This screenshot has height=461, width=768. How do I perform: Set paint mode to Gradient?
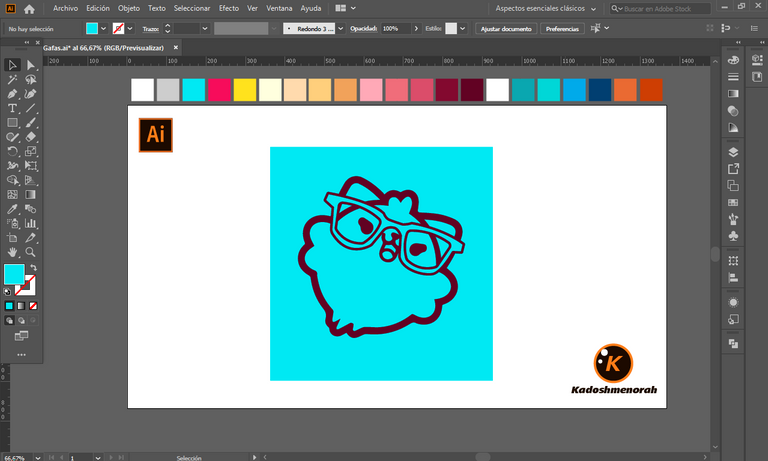coord(21,306)
